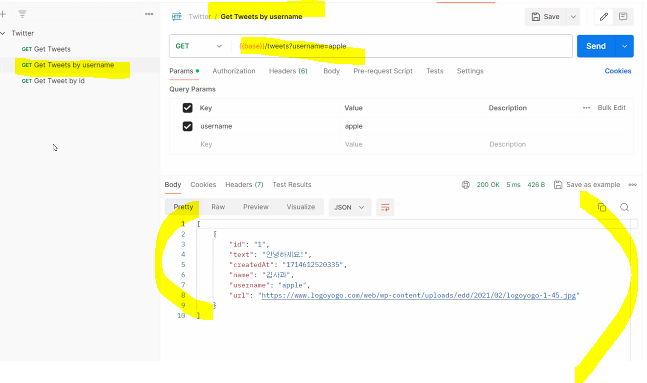Image resolution: width=647 pixels, height=383 pixels.
Task: Select the Raw view
Action: point(218,207)
